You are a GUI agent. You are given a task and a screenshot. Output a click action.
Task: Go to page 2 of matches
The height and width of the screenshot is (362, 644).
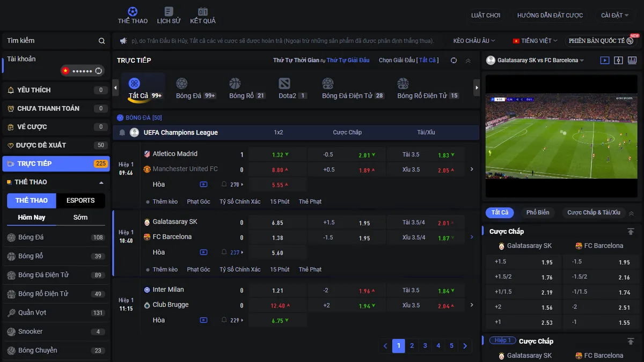pyautogui.click(x=412, y=346)
